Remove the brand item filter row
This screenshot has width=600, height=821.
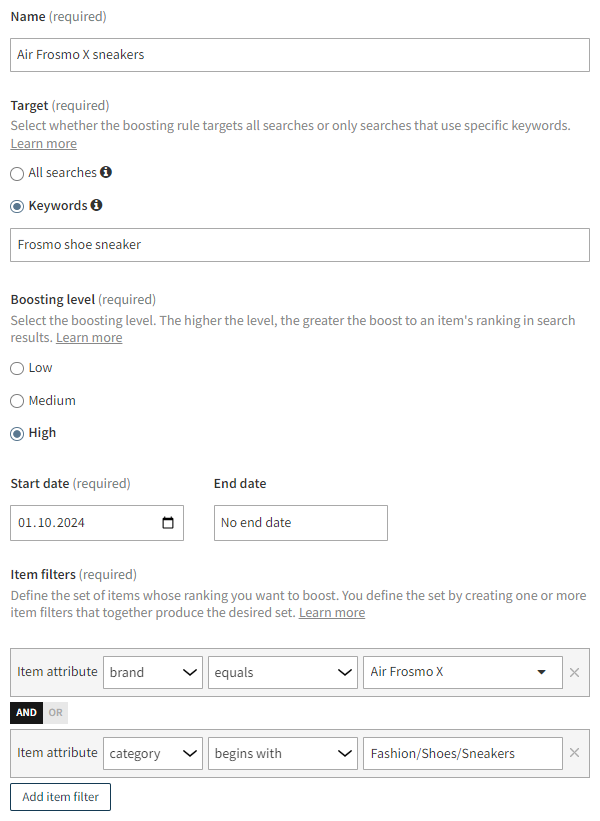click(574, 672)
